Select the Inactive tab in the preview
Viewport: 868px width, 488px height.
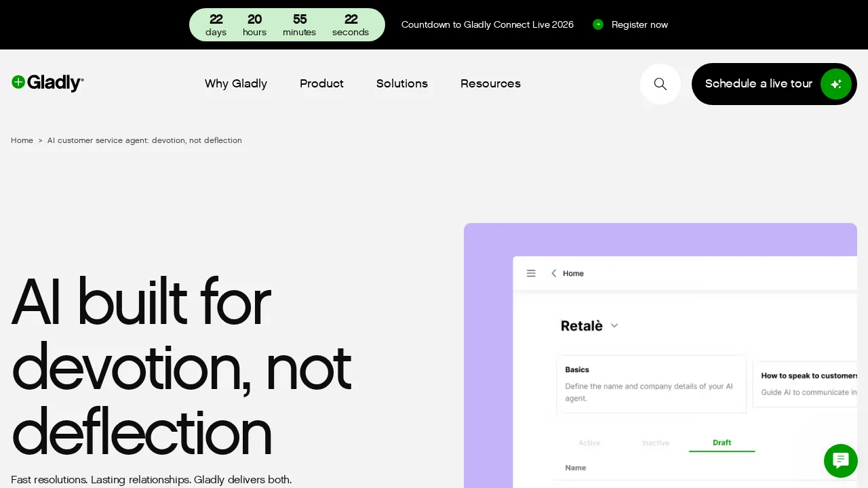pos(655,443)
